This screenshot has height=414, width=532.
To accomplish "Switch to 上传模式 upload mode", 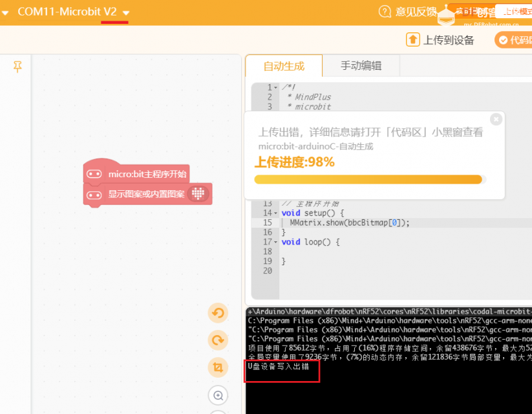I will pos(515,12).
